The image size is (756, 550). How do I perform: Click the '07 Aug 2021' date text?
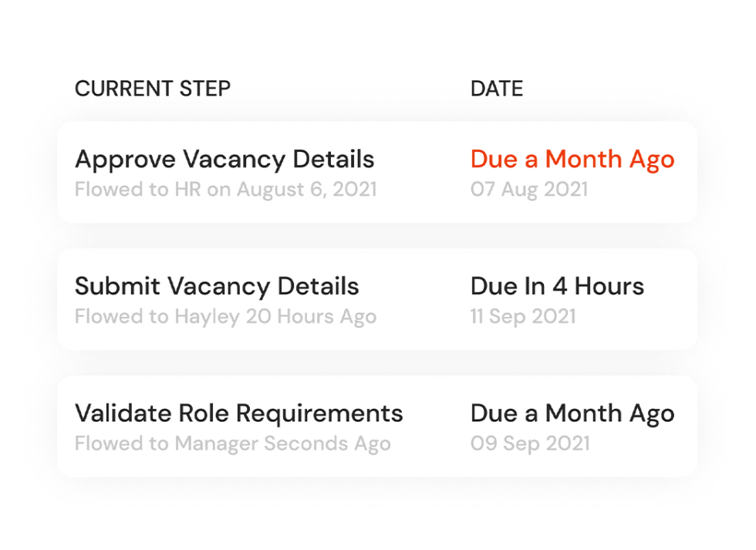click(529, 189)
